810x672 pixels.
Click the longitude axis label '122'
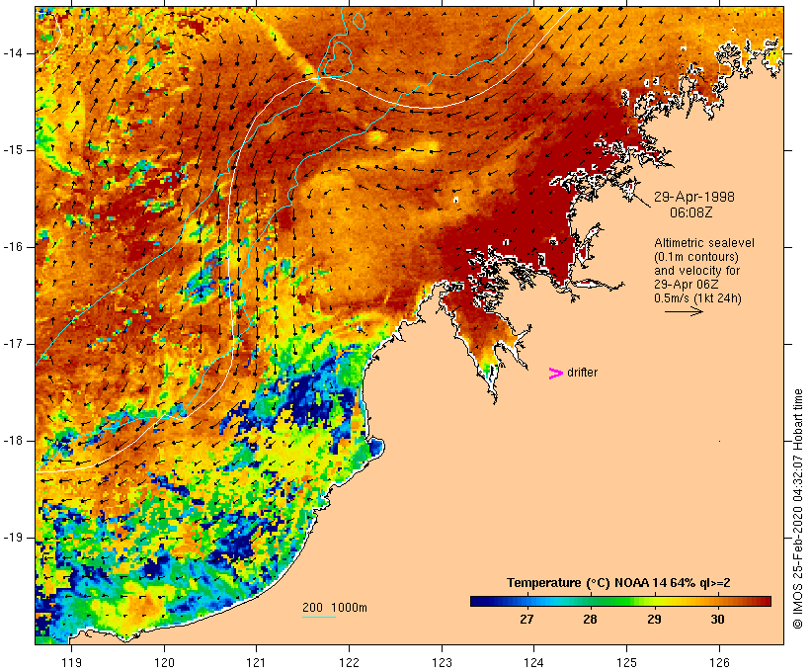(x=350, y=662)
